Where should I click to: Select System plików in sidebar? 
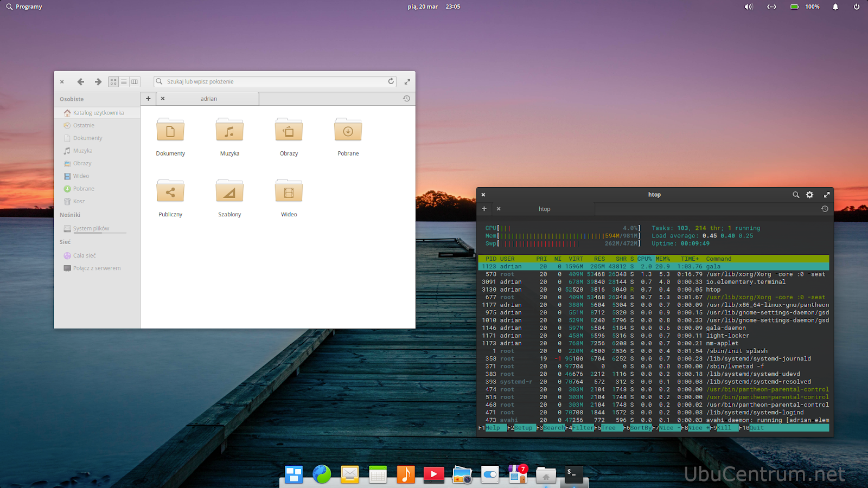pos(98,228)
